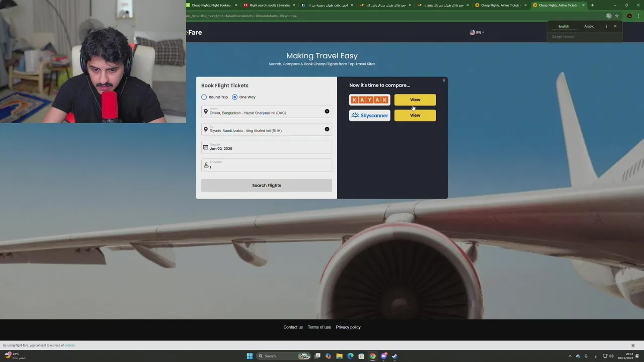
Task: Click the browser address bar URL
Action: (242, 16)
